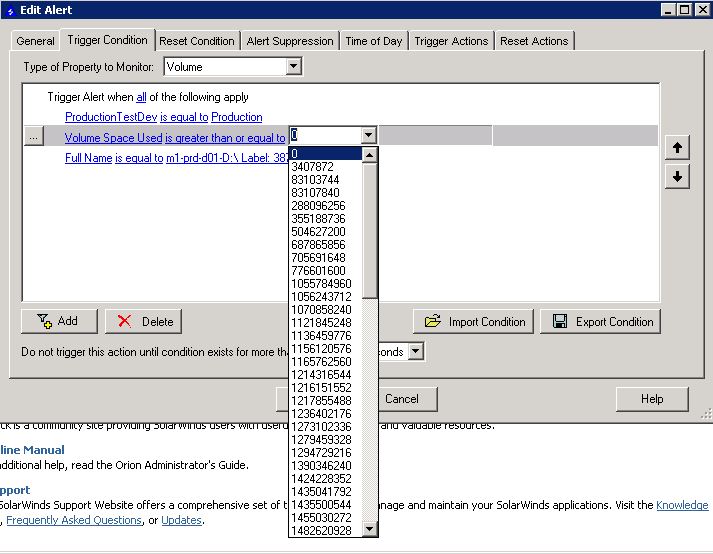Click Export Condition button
This screenshot has height=554, width=713.
click(601, 322)
